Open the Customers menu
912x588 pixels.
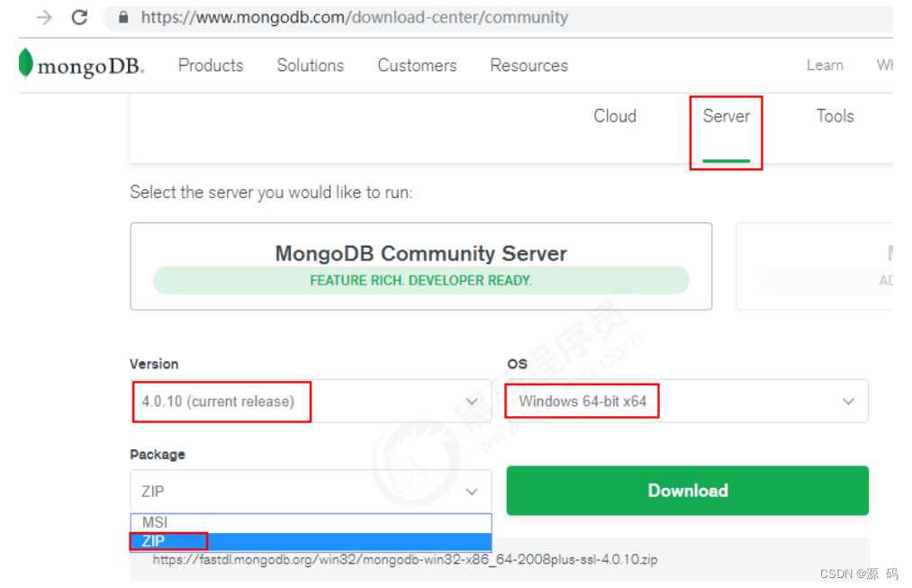417,65
